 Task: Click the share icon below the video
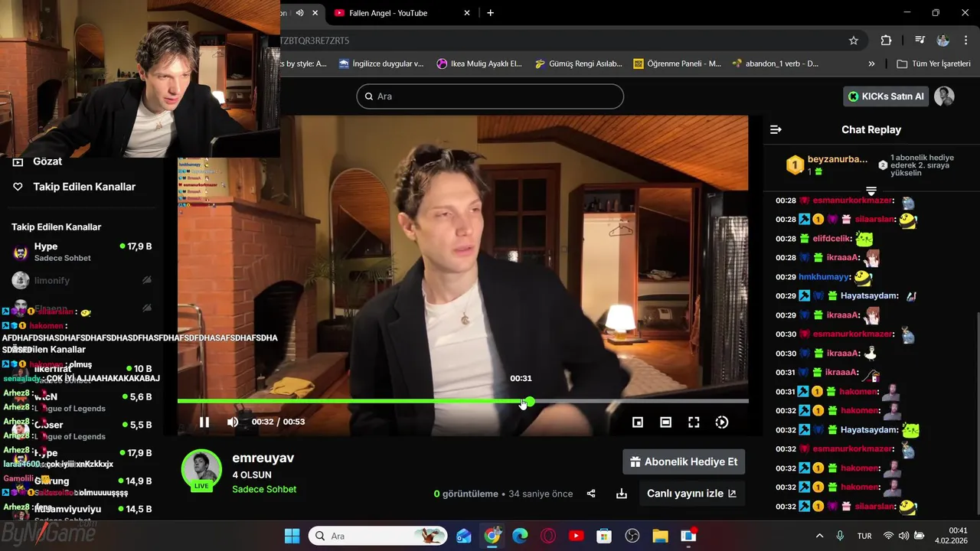click(591, 494)
